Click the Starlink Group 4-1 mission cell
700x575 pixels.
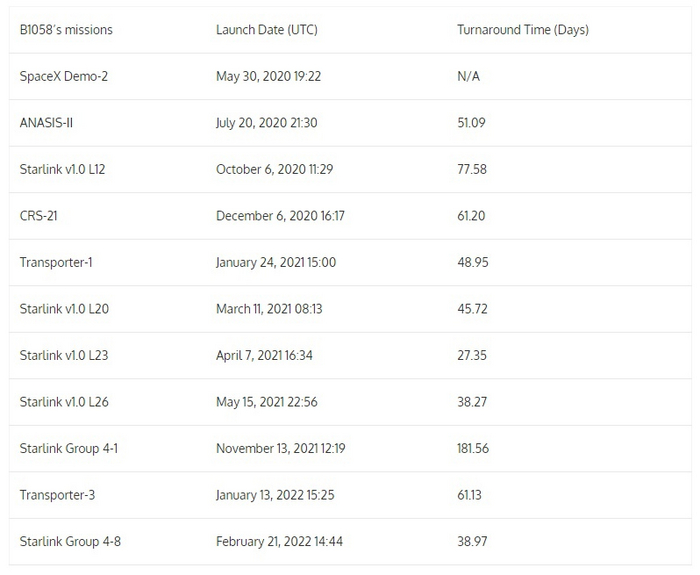[x=69, y=449]
